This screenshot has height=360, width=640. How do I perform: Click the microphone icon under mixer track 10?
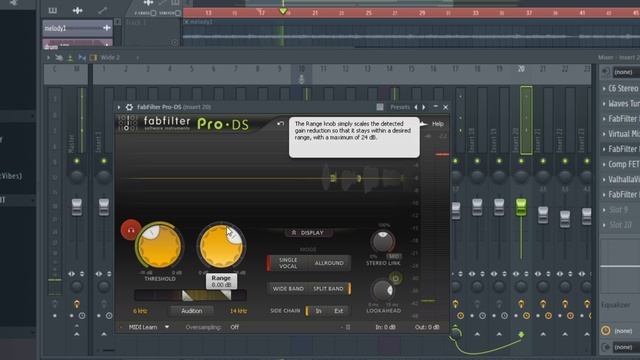click(x=301, y=80)
